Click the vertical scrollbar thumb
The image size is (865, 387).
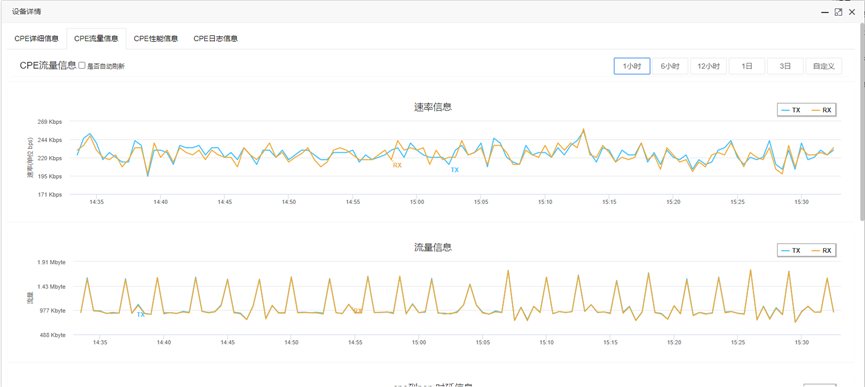[862, 121]
